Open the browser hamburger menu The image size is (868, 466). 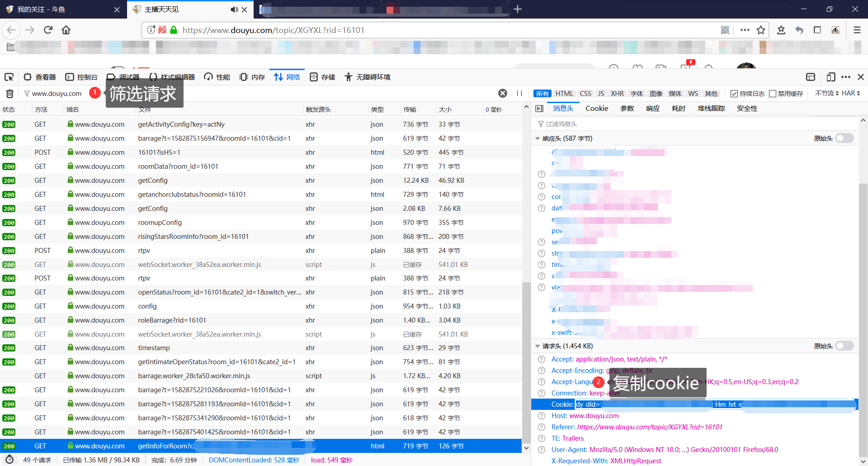pos(857,30)
